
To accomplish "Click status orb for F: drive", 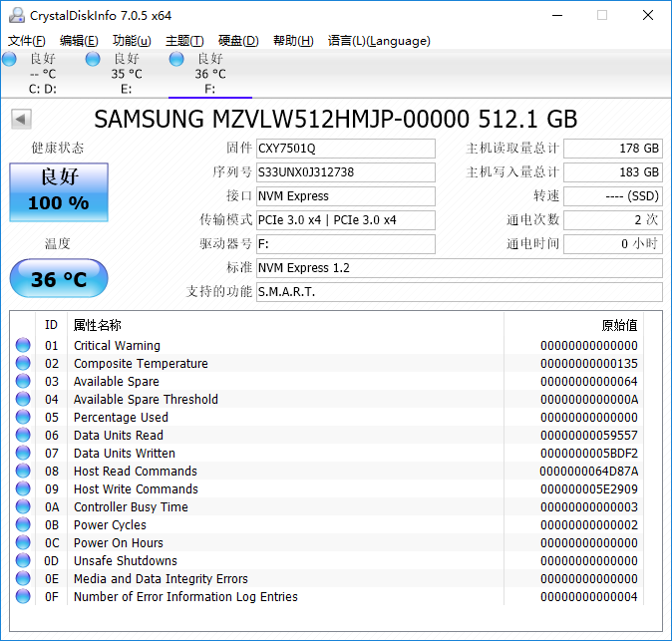I will tap(176, 59).
